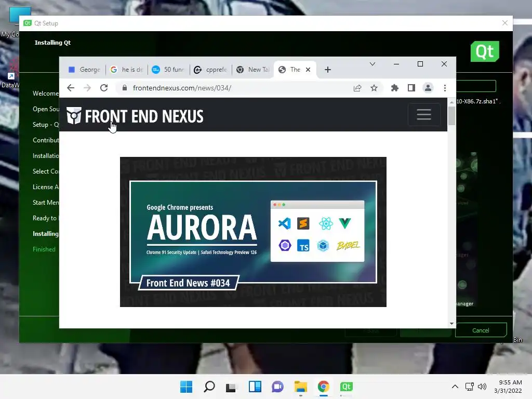Click the Front End Nexus logo
This screenshot has width=532, height=399.
point(135,116)
